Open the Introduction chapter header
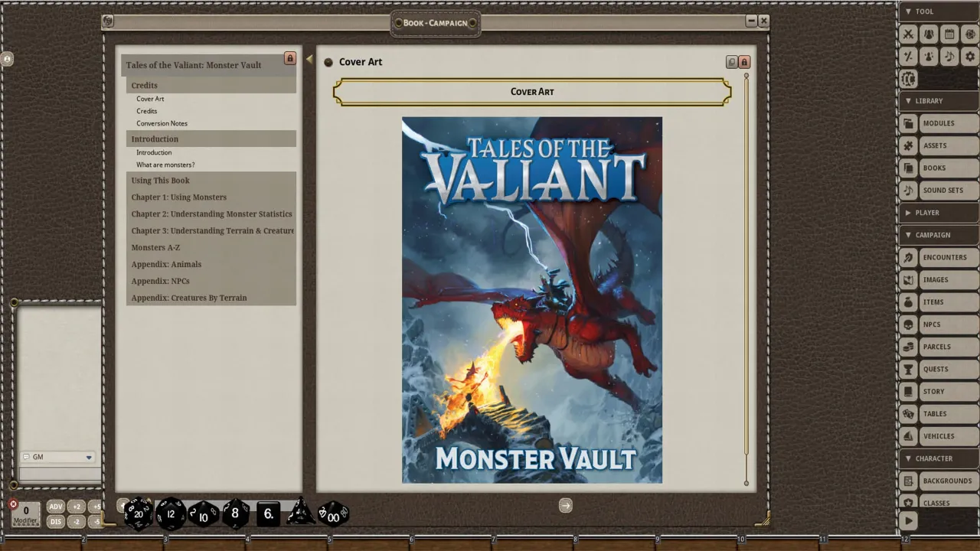Screen dimensions: 980x551 (x=211, y=139)
